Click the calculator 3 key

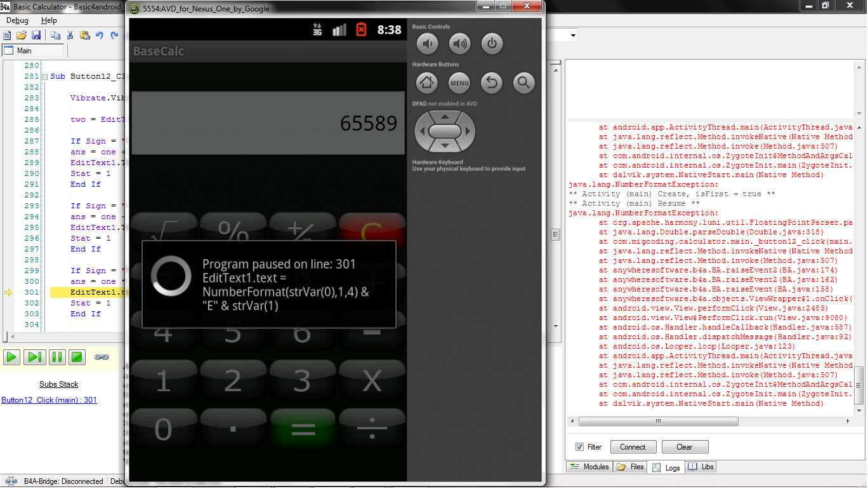click(x=302, y=381)
